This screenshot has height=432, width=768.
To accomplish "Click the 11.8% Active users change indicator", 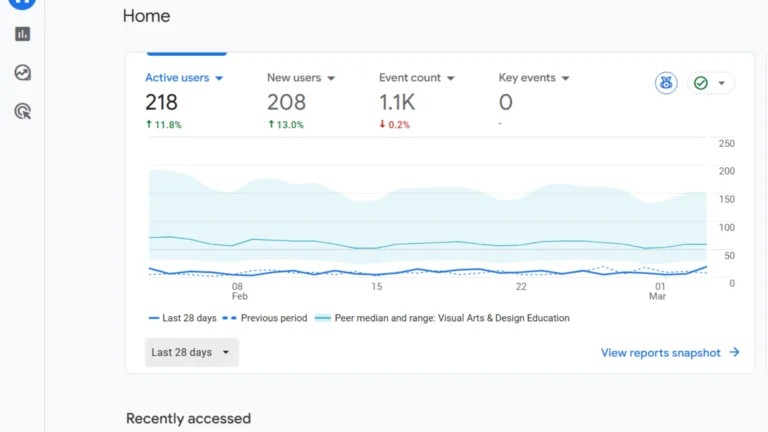I will (163, 125).
